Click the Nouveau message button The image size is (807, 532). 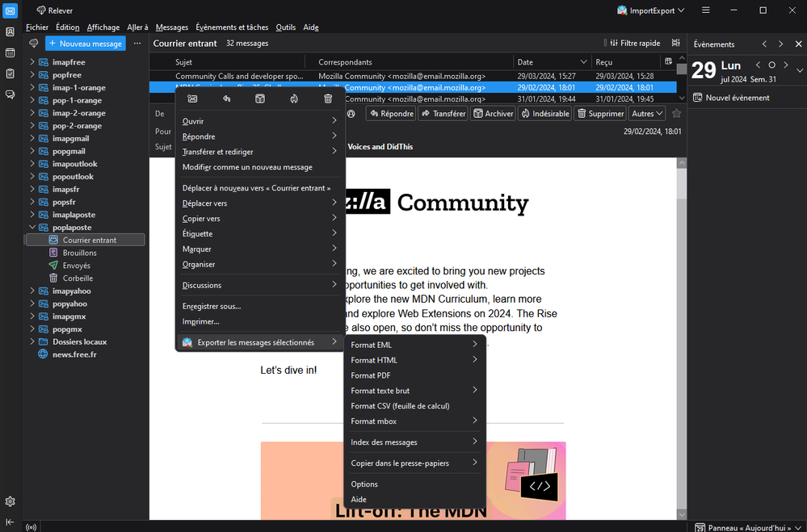pos(86,44)
